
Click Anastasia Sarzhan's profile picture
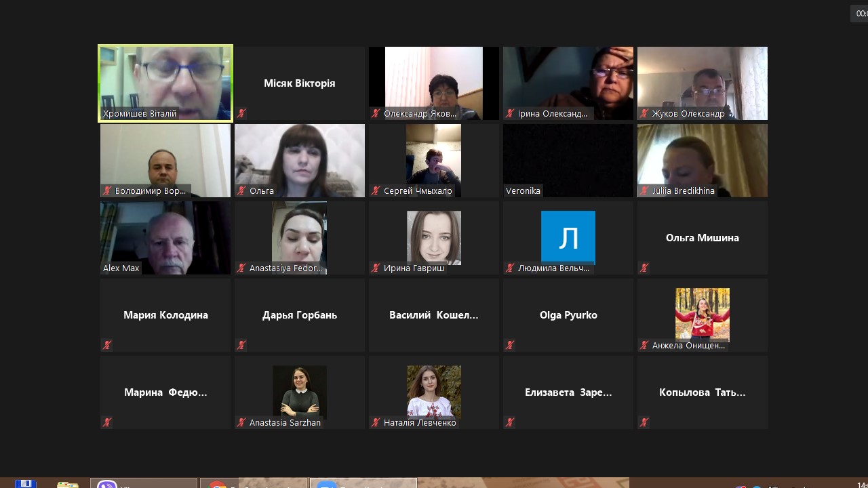point(300,392)
